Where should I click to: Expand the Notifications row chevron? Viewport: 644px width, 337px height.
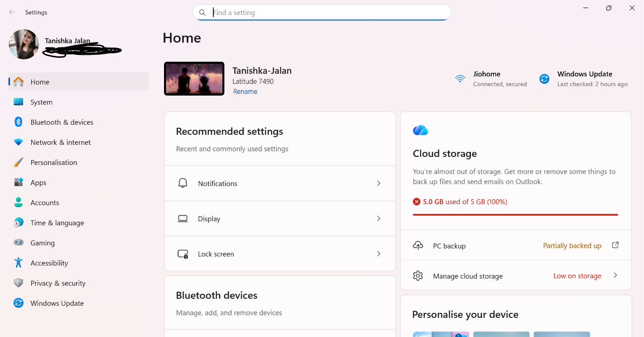[379, 183]
